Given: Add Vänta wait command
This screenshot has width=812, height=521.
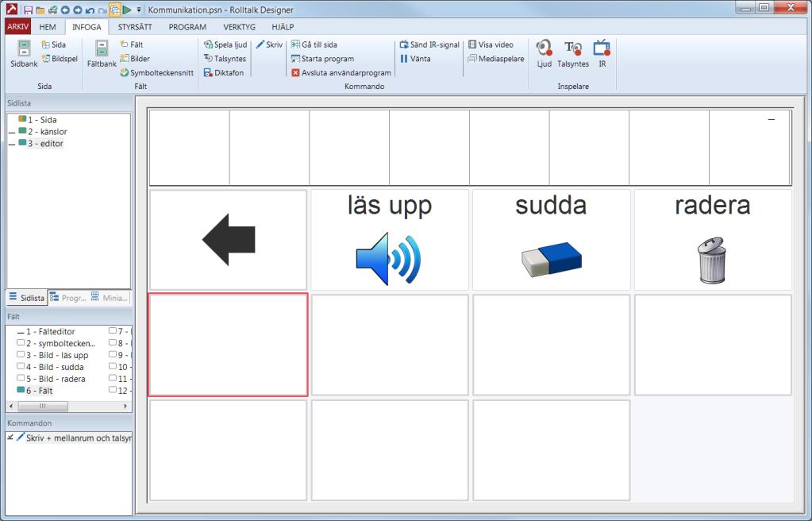Looking at the screenshot, I should (x=415, y=59).
